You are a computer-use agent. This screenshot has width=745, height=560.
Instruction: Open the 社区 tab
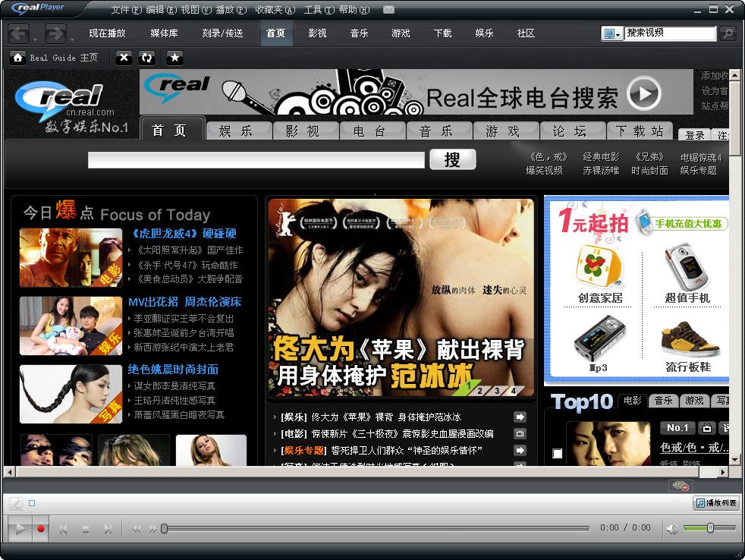coord(526,33)
